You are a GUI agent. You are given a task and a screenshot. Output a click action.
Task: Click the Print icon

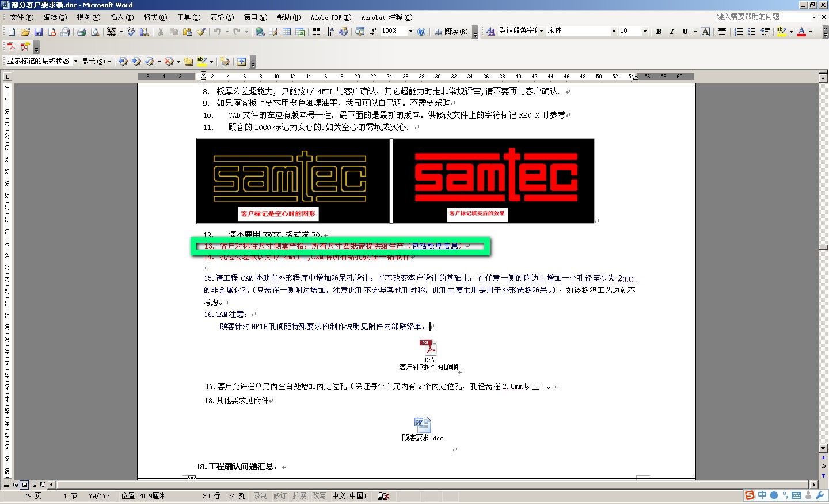(81, 32)
